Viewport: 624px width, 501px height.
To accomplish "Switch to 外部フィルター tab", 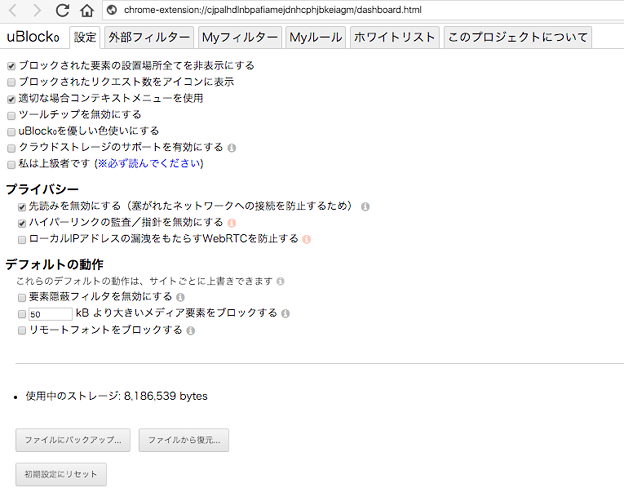I will [149, 37].
